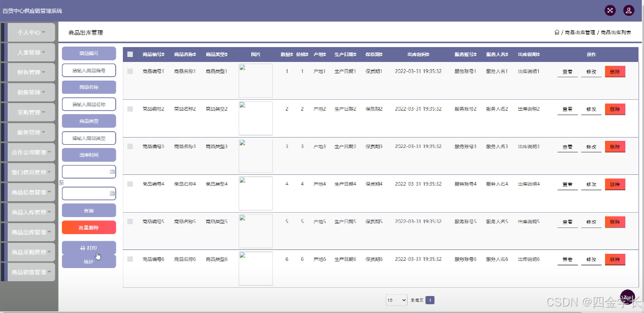Sort by 生产日期 column header
This screenshot has width=644, height=313.
(x=346, y=55)
